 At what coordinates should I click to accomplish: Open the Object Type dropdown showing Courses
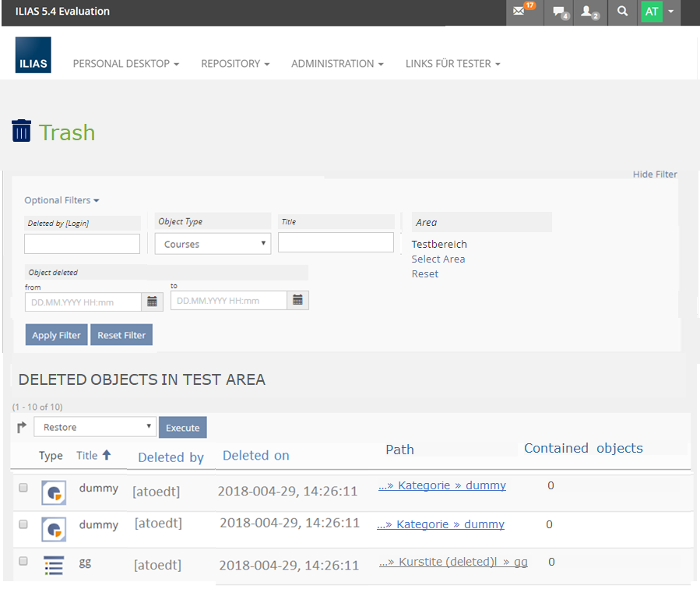tap(213, 244)
